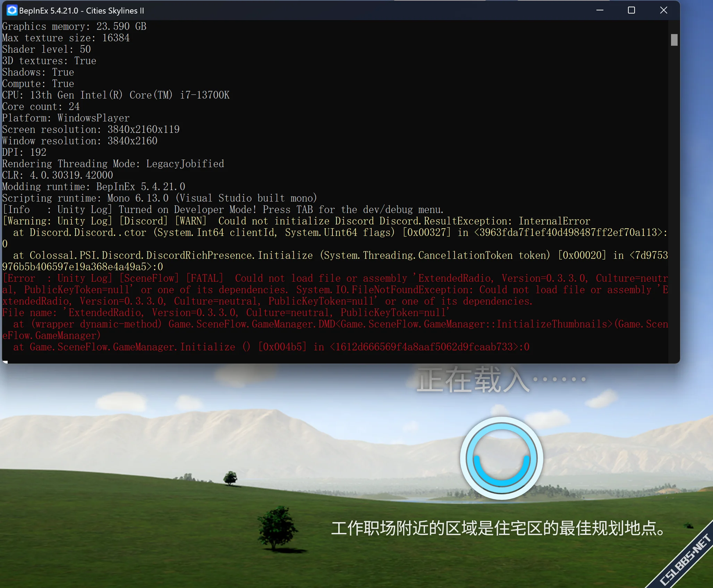Screen dimensions: 713x588
Task: Click the 'Platform: WindowsPlayer' line
Action: tap(66, 118)
